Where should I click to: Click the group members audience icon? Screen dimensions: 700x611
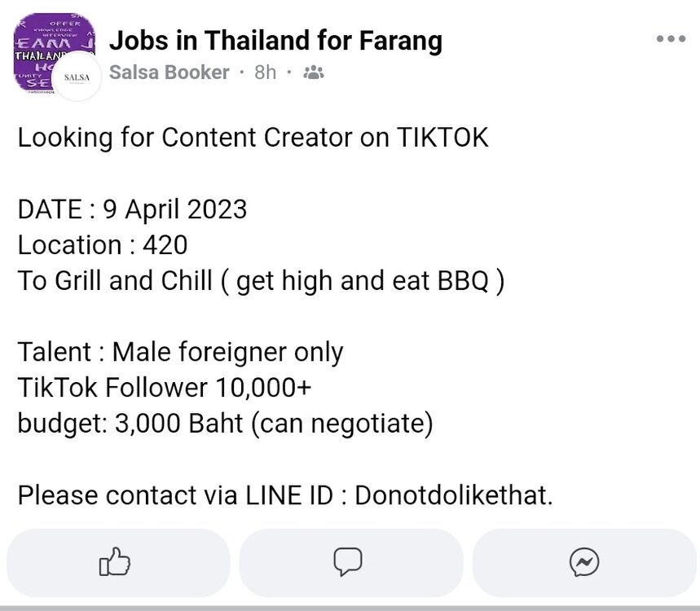[x=314, y=73]
